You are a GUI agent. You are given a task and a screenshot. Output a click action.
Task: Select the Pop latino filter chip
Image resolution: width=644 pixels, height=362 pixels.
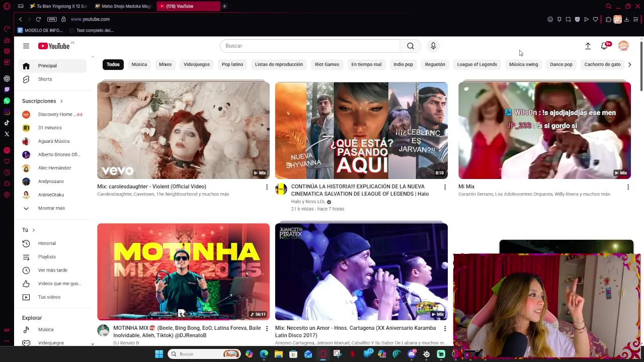(x=232, y=64)
